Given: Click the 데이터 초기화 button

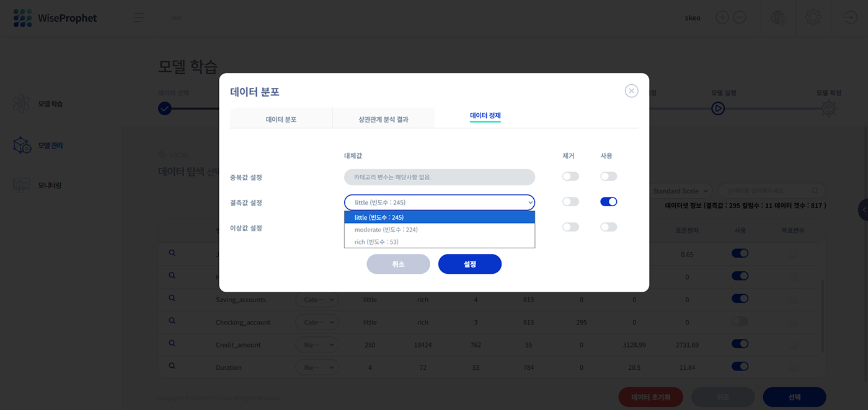Looking at the screenshot, I should (650, 397).
